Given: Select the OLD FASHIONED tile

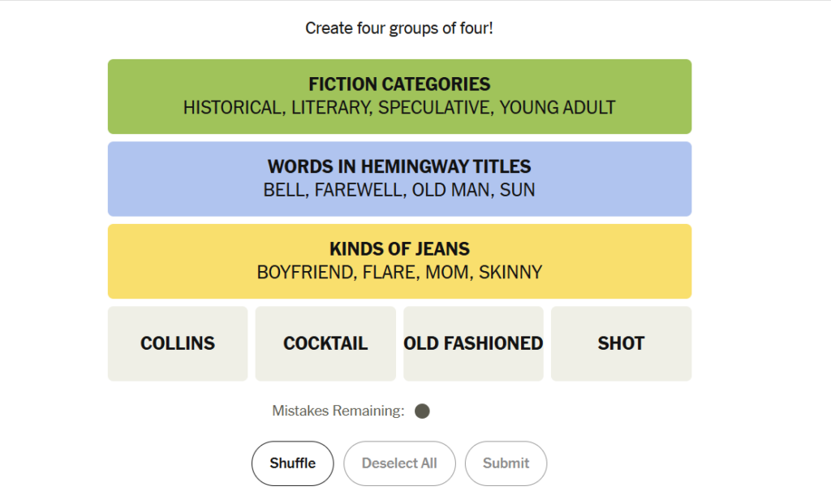Looking at the screenshot, I should click(x=473, y=343).
